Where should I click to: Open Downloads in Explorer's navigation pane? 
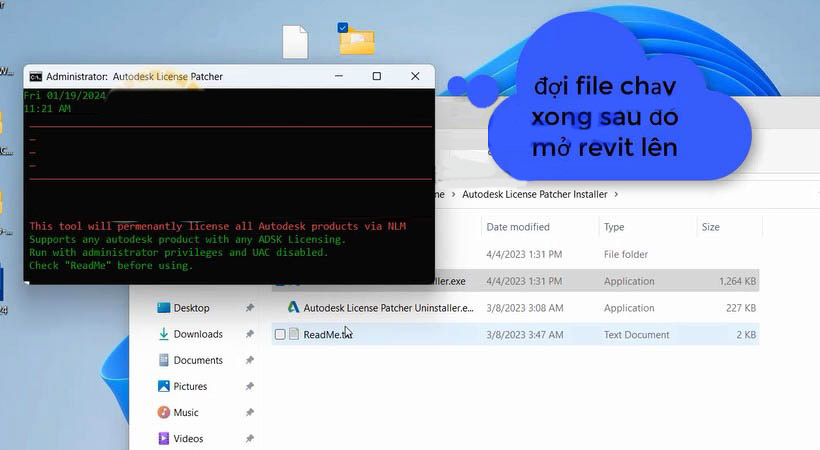pyautogui.click(x=198, y=334)
